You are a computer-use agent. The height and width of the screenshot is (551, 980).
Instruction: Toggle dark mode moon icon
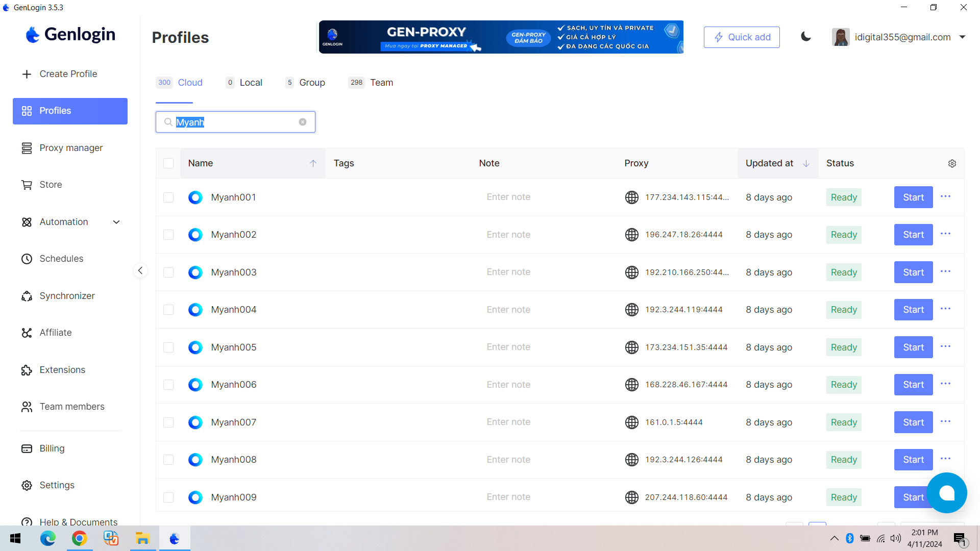[805, 37]
